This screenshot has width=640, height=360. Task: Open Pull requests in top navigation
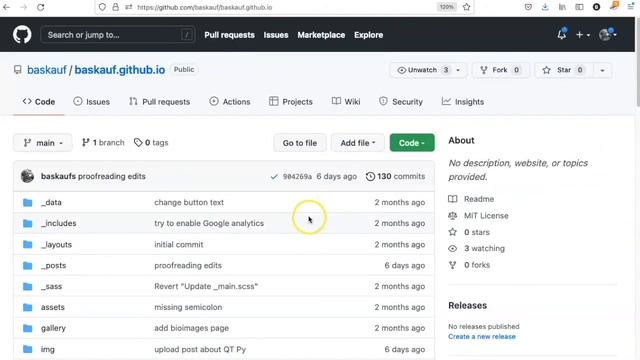pos(229,35)
